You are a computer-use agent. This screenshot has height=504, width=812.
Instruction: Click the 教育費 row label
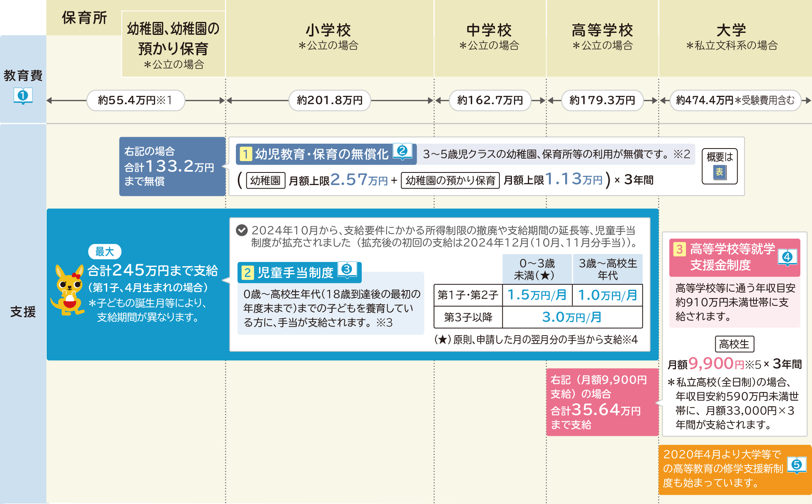tap(23, 75)
